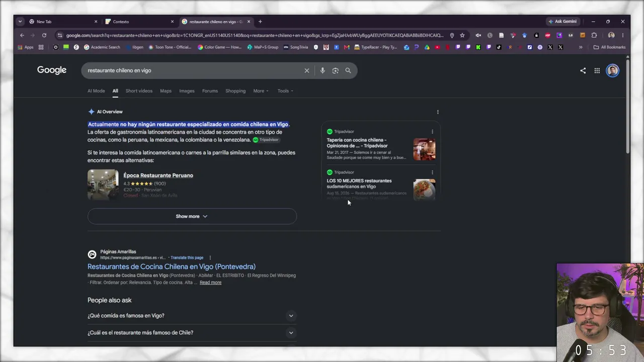
Task: Click the Ask Gemini button
Action: (562, 22)
